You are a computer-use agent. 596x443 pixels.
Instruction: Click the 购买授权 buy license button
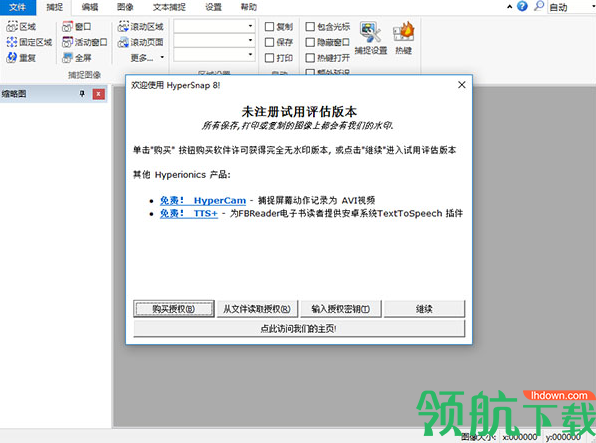tap(174, 309)
